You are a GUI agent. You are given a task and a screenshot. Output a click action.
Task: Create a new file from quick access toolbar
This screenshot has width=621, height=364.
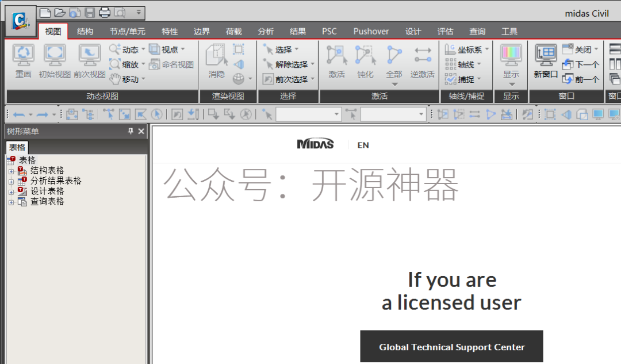(x=45, y=13)
